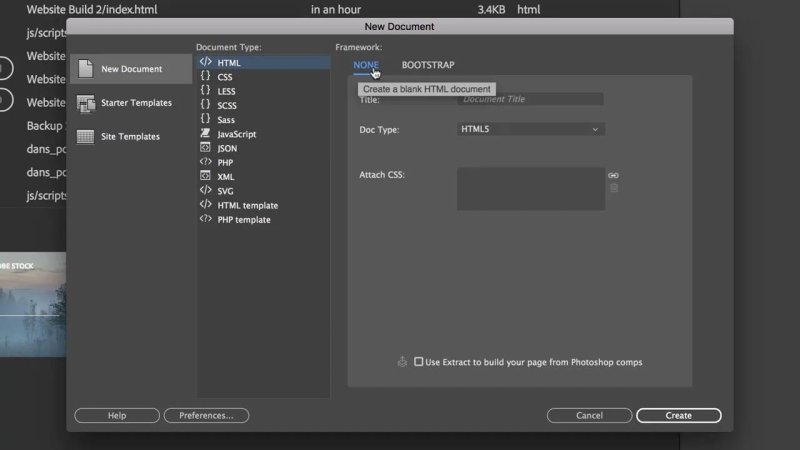The width and height of the screenshot is (800, 450).
Task: Click the CSS braces icon
Action: (206, 76)
